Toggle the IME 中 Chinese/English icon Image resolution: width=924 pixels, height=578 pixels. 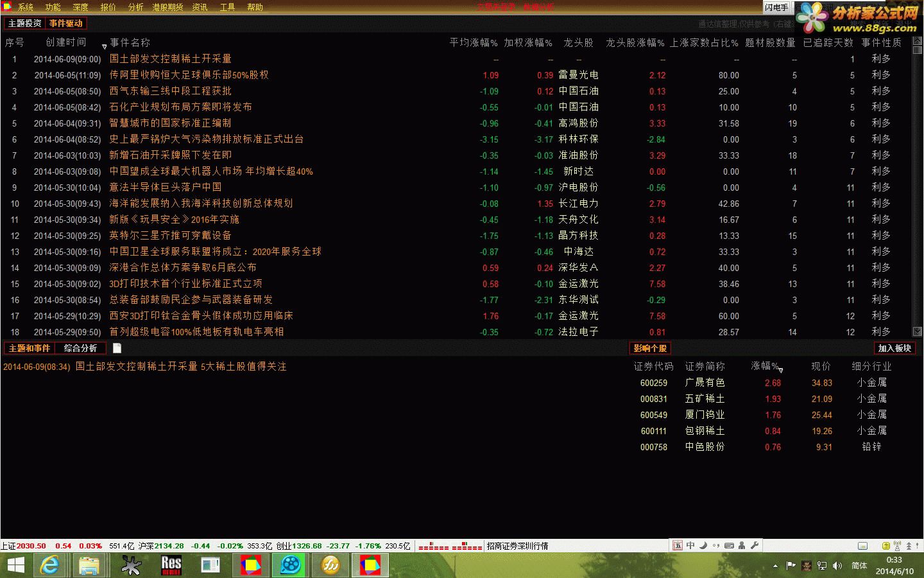pyautogui.click(x=690, y=545)
